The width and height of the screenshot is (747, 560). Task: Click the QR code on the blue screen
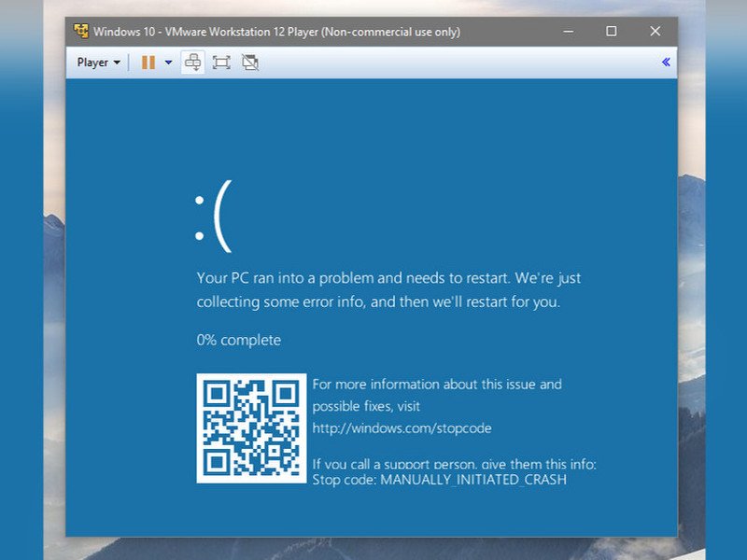pos(251,428)
